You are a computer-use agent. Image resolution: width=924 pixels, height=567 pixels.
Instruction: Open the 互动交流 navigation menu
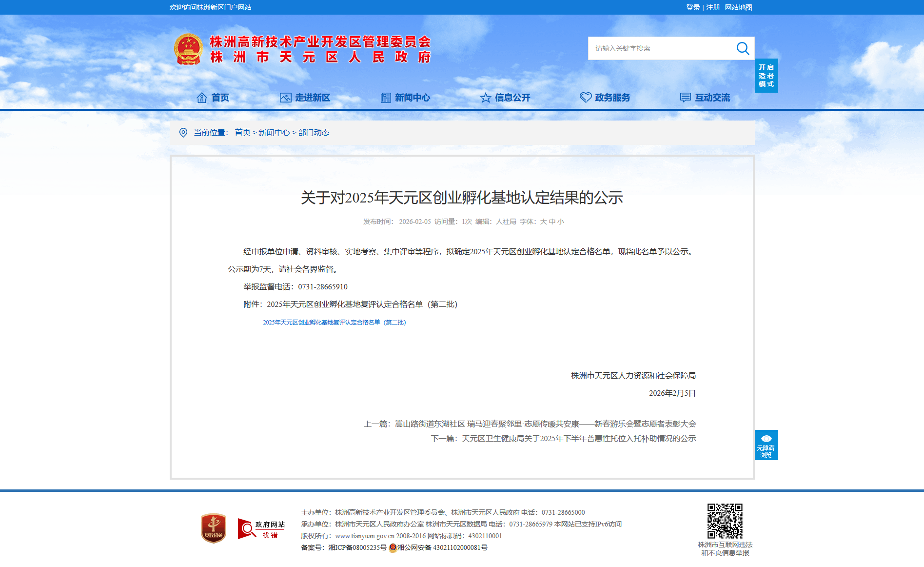pyautogui.click(x=705, y=98)
